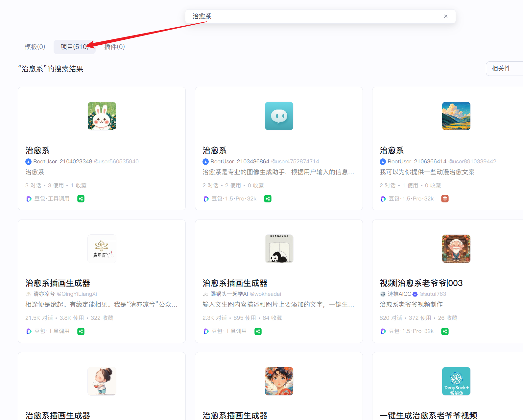The width and height of the screenshot is (523, 420).
Task: Open 治愈系 title by RootUser_2106366414
Action: (x=392, y=151)
